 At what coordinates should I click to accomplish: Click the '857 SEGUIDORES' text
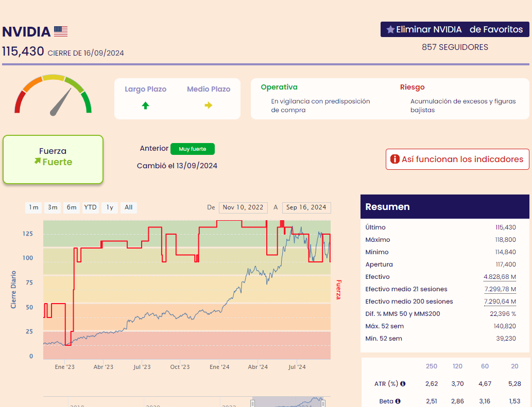click(455, 47)
